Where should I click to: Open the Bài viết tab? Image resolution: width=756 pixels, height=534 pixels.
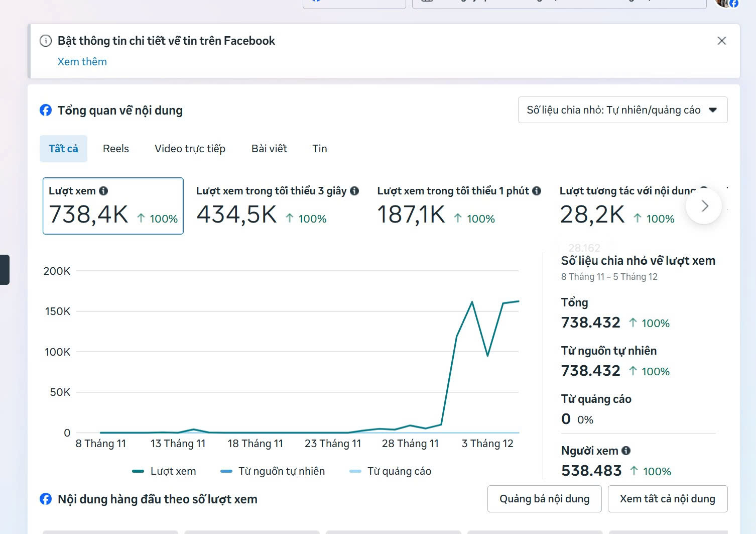tap(269, 149)
